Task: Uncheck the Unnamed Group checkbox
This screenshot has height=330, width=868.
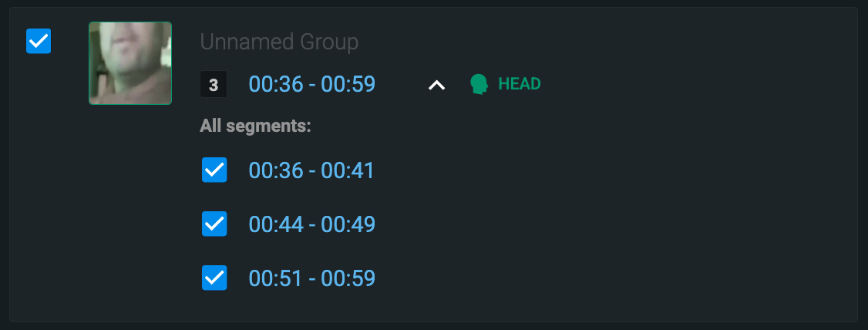Action: [x=39, y=41]
